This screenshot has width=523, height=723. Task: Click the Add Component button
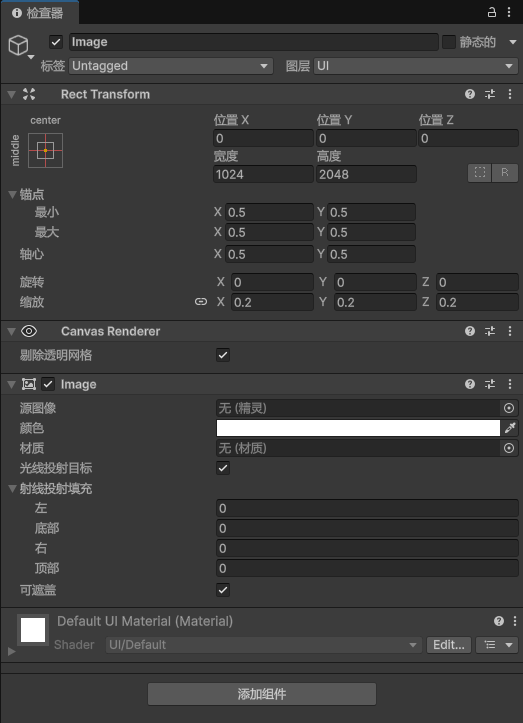pyautogui.click(x=262, y=694)
